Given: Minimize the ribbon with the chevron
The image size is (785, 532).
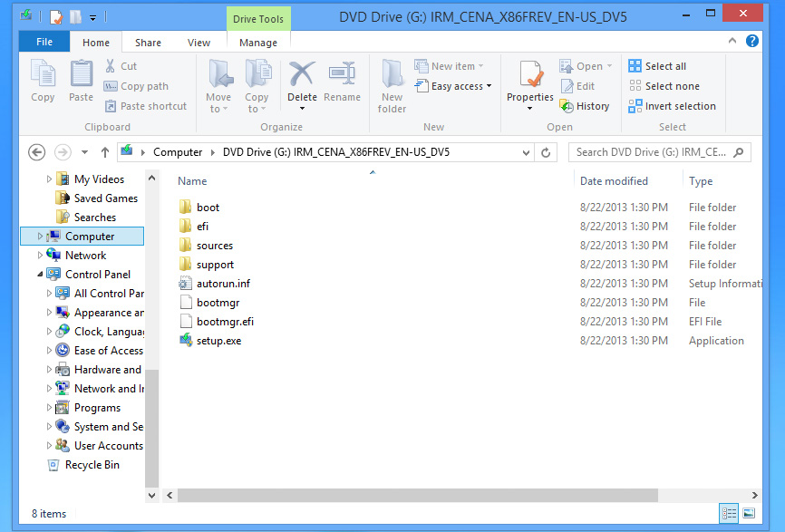Looking at the screenshot, I should tap(732, 41).
